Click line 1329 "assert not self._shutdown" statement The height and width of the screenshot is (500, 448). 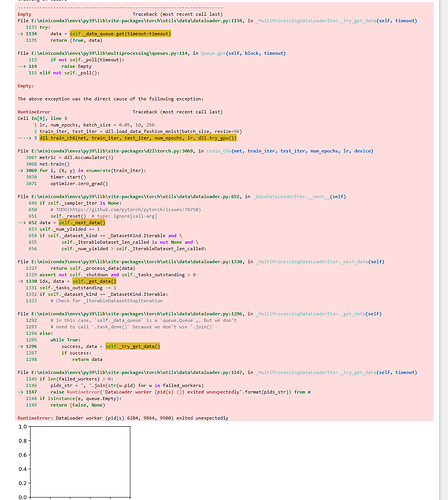point(117,275)
